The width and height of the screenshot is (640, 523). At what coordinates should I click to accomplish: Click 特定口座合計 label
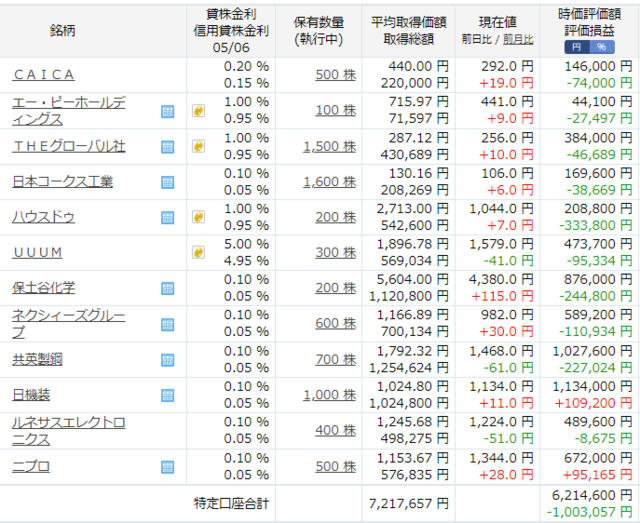[x=231, y=503]
